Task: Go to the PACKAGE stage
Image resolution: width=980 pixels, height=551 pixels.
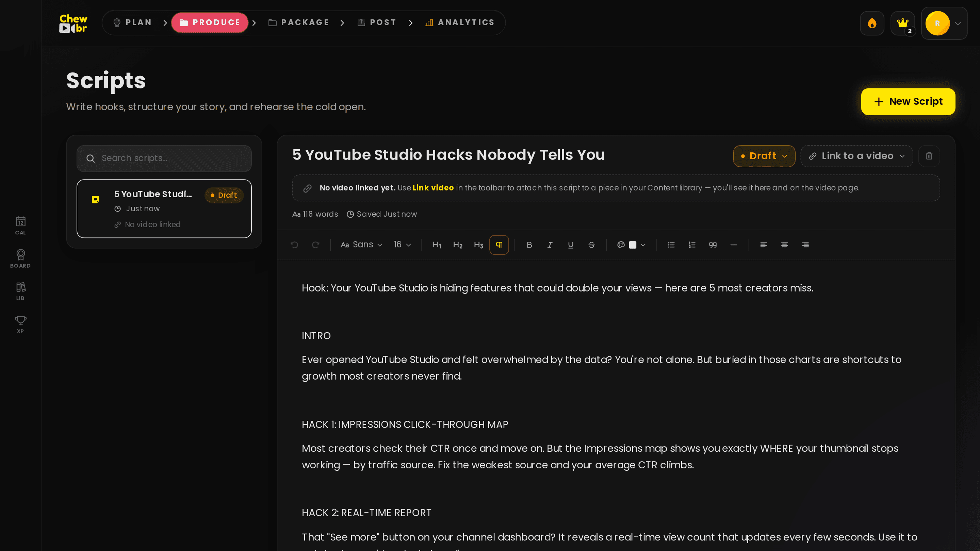Action: click(299, 22)
